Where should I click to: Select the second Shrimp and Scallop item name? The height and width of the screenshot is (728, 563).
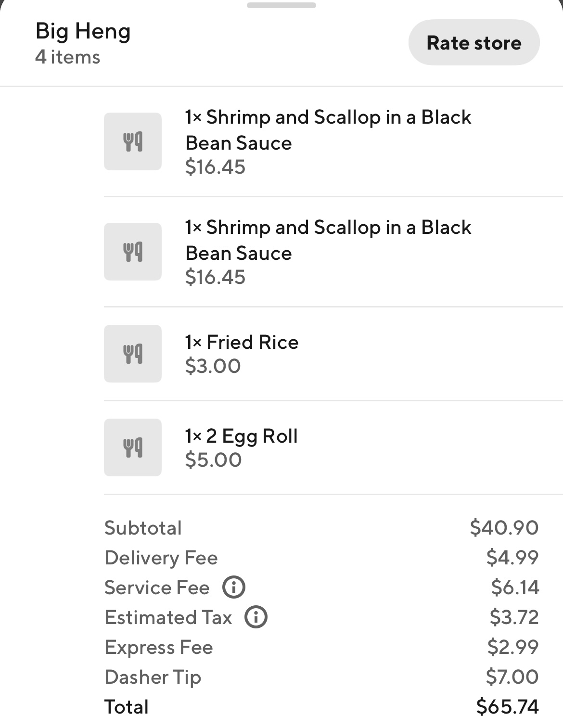(x=328, y=240)
